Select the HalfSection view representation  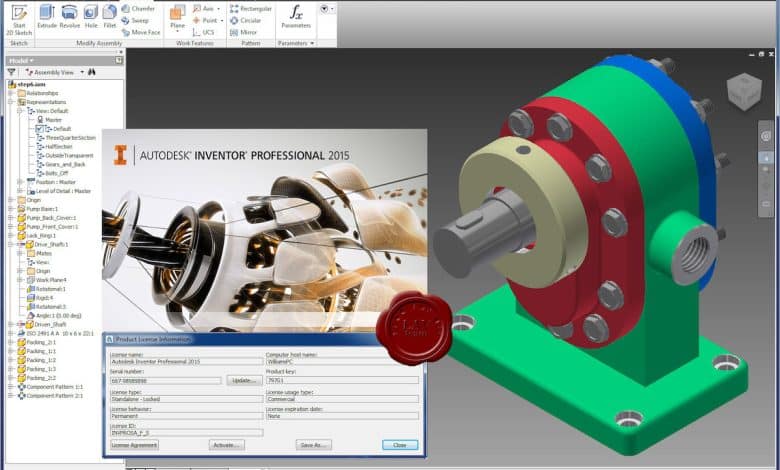[x=59, y=147]
